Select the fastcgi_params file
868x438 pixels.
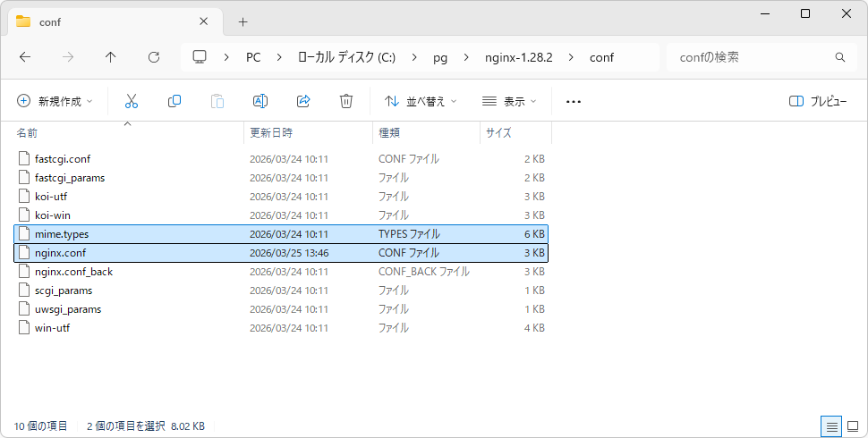pyautogui.click(x=281, y=178)
